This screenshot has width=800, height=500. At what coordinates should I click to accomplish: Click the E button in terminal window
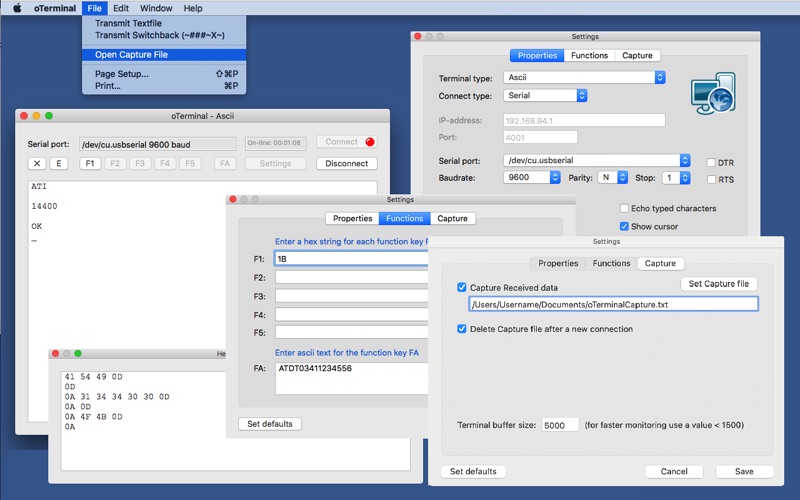(x=59, y=163)
